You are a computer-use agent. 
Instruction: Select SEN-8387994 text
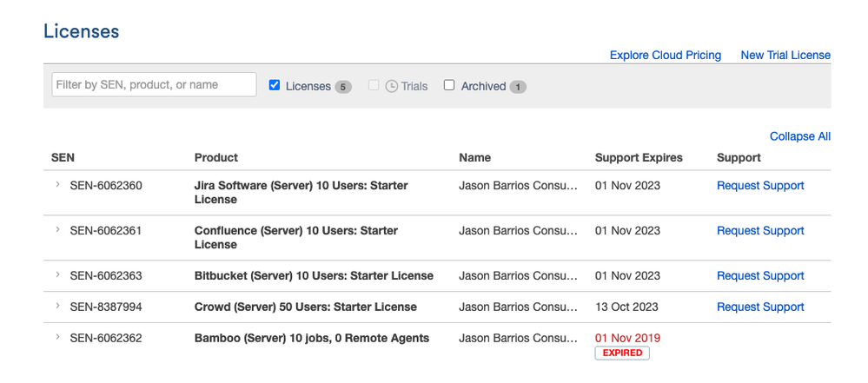coord(106,307)
